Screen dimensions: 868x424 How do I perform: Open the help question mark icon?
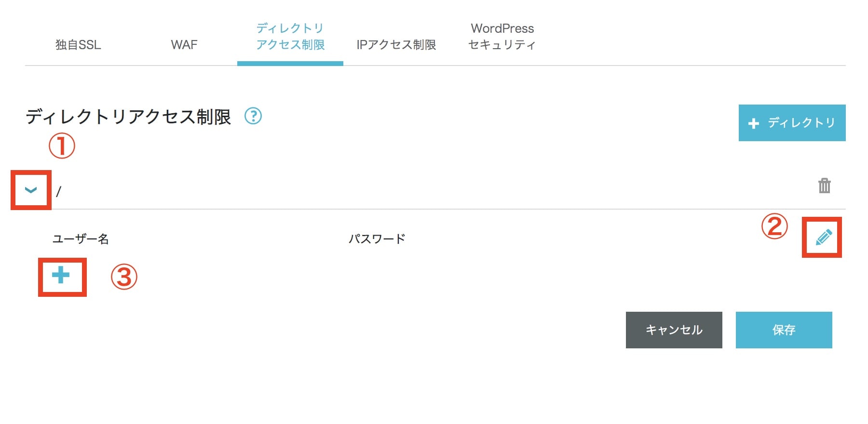click(x=253, y=116)
